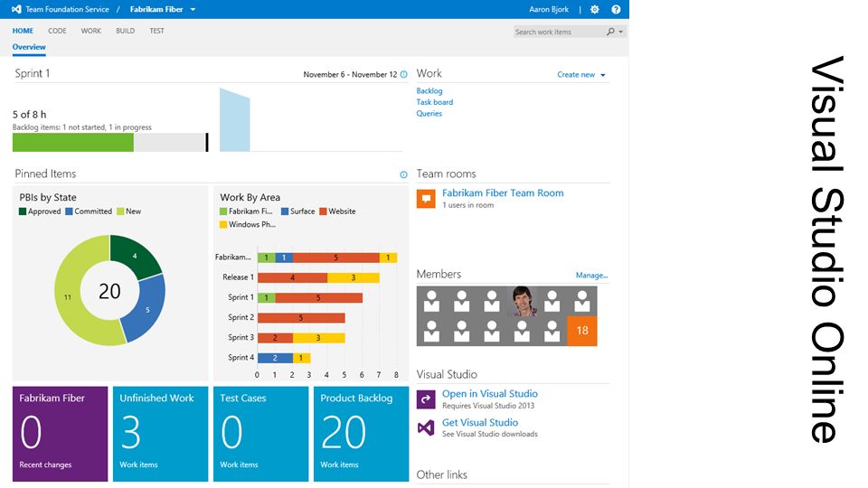This screenshot has width=868, height=488.
Task: Open the Fabrikam Fiber Team Room link
Action: pyautogui.click(x=503, y=193)
